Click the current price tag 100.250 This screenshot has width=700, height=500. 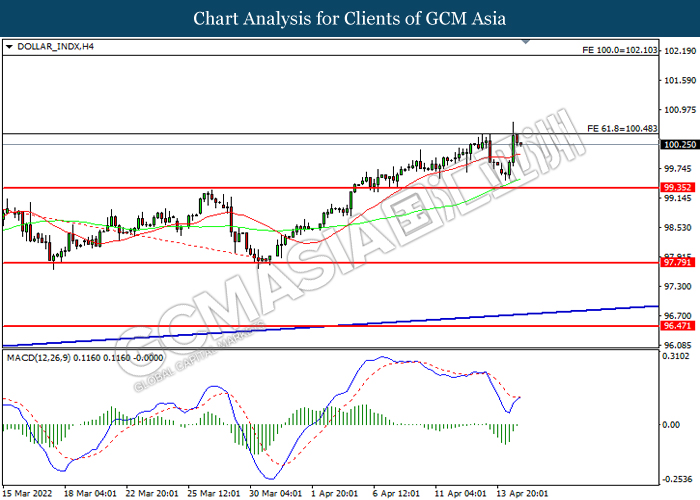click(x=678, y=144)
